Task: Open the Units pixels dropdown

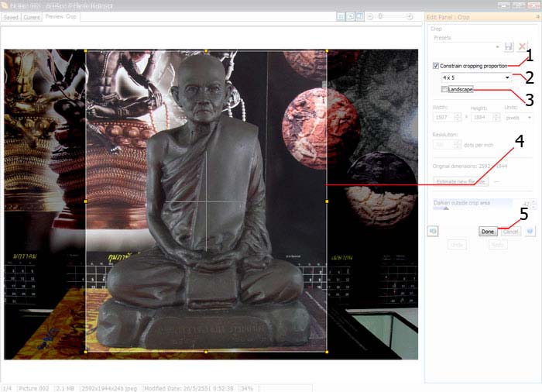Action: point(519,118)
